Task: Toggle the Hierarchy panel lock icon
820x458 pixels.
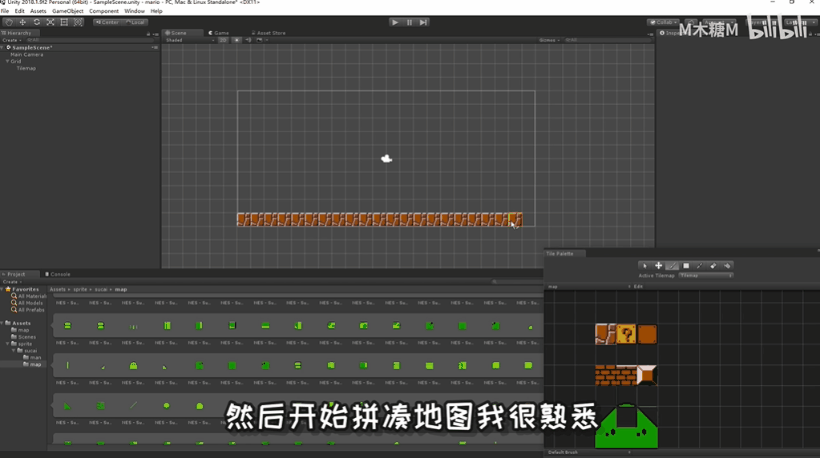Action: [x=148, y=34]
